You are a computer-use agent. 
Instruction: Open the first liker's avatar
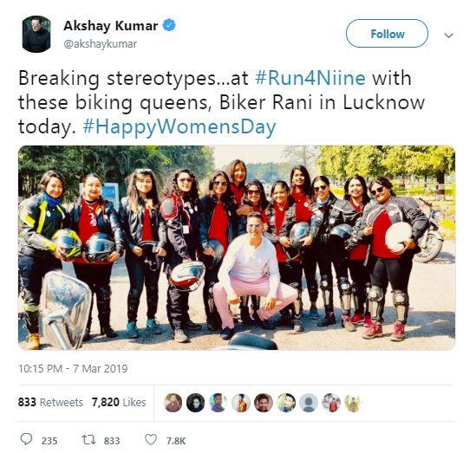coord(173,403)
